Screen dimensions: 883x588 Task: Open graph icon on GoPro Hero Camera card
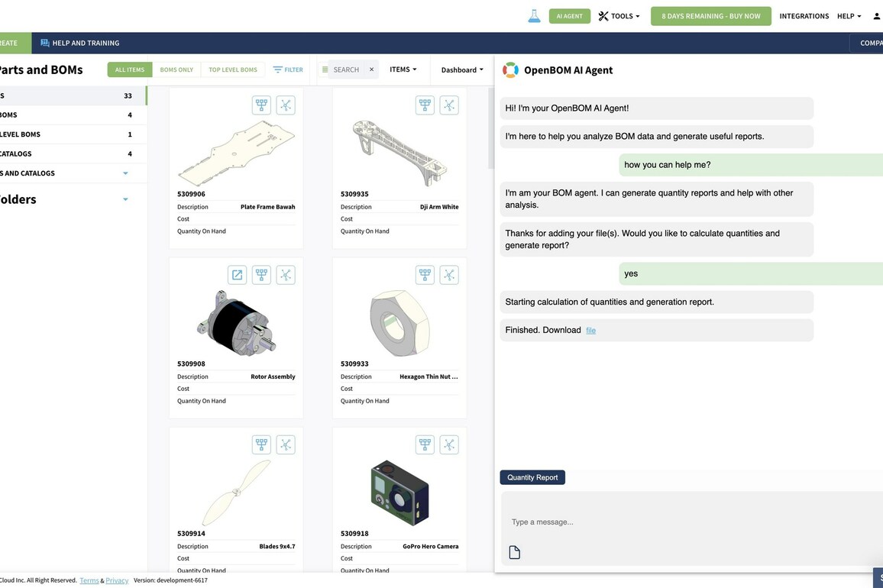pyautogui.click(x=449, y=444)
